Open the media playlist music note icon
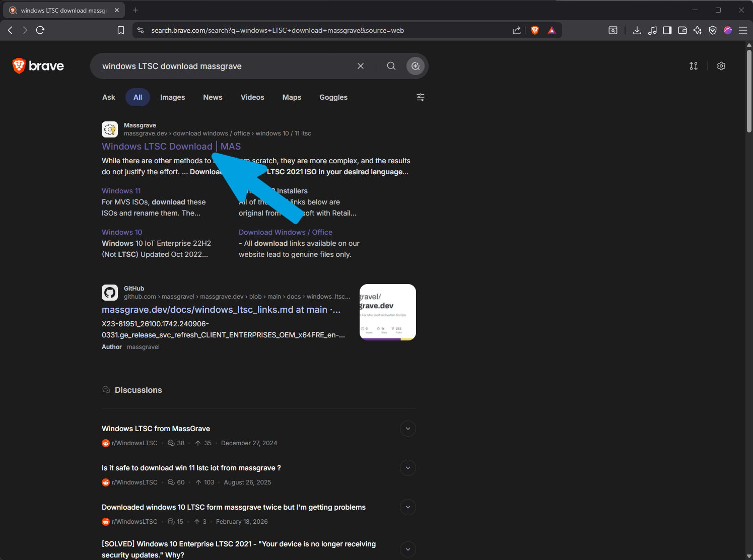Image resolution: width=753 pixels, height=560 pixels. (652, 30)
